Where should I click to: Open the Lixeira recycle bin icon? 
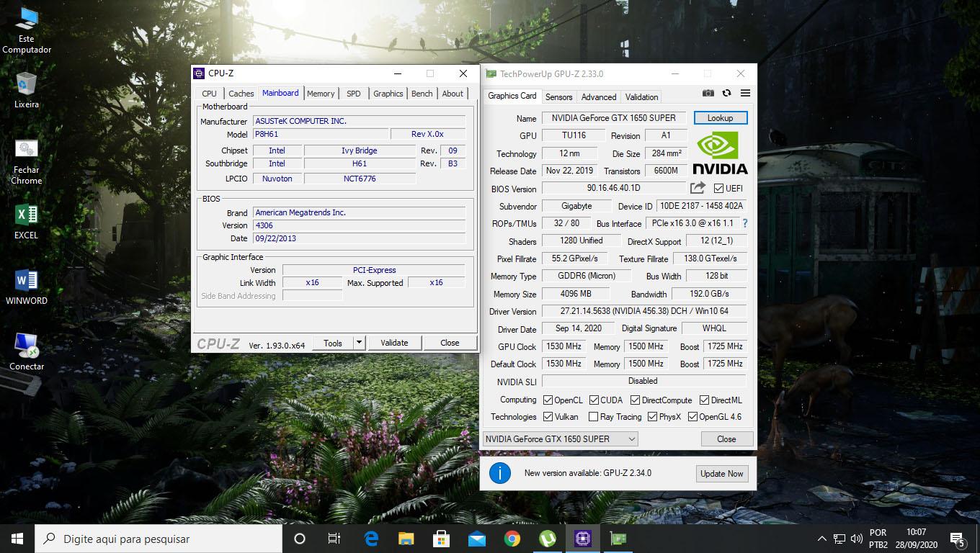click(x=27, y=91)
